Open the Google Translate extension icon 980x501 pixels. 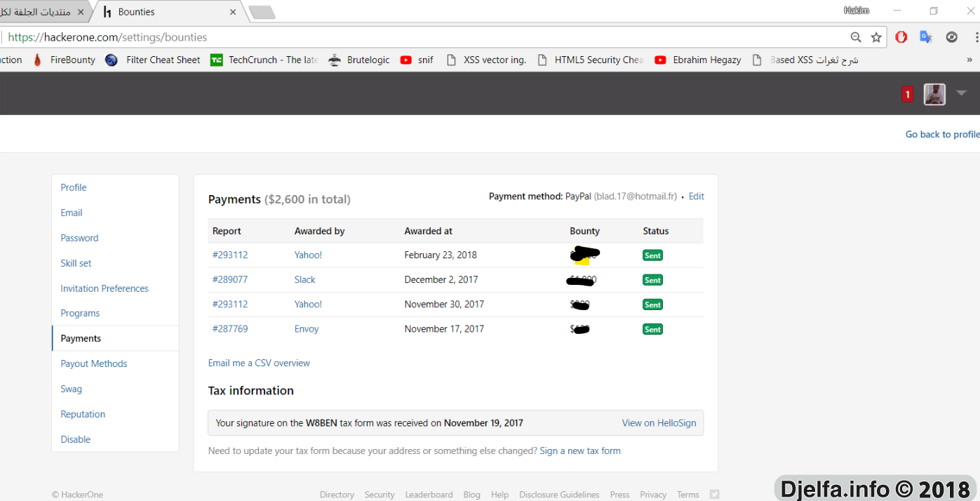926,37
